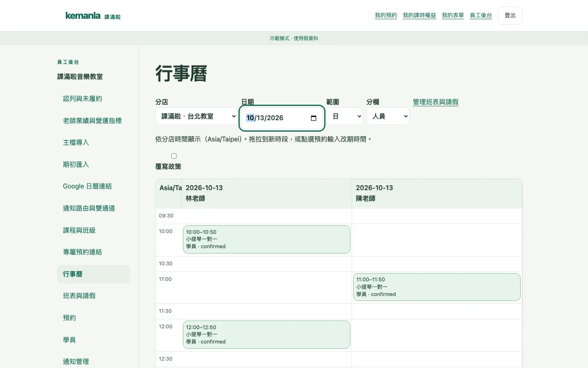The image size is (588, 368).
Task: Open 我的表單 in header
Action: (x=453, y=16)
